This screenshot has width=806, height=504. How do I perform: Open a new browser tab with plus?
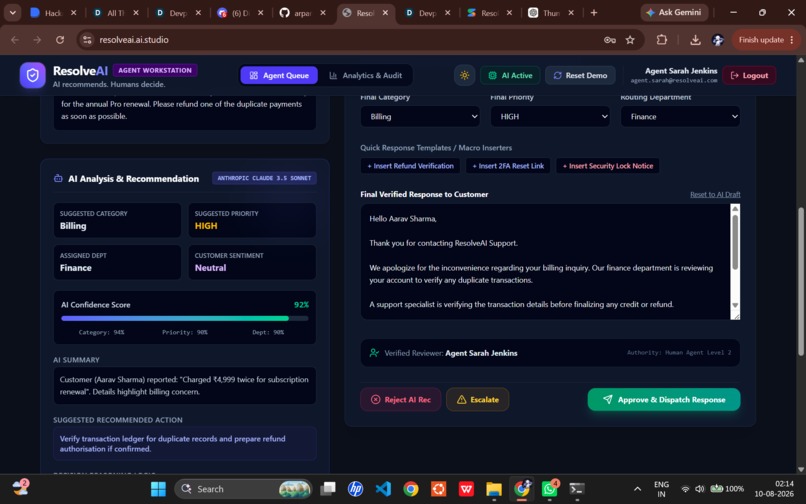(594, 12)
